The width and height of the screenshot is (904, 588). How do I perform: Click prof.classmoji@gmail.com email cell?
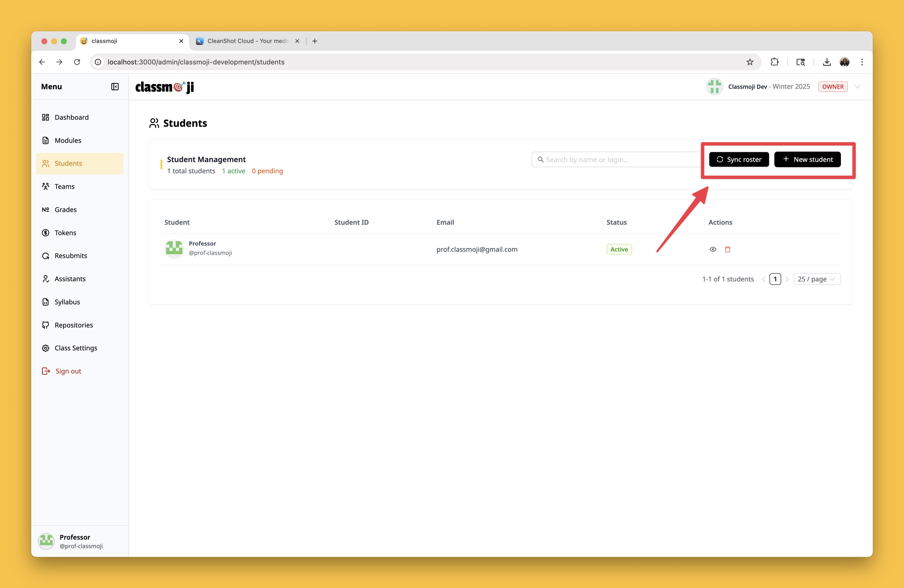pyautogui.click(x=477, y=249)
